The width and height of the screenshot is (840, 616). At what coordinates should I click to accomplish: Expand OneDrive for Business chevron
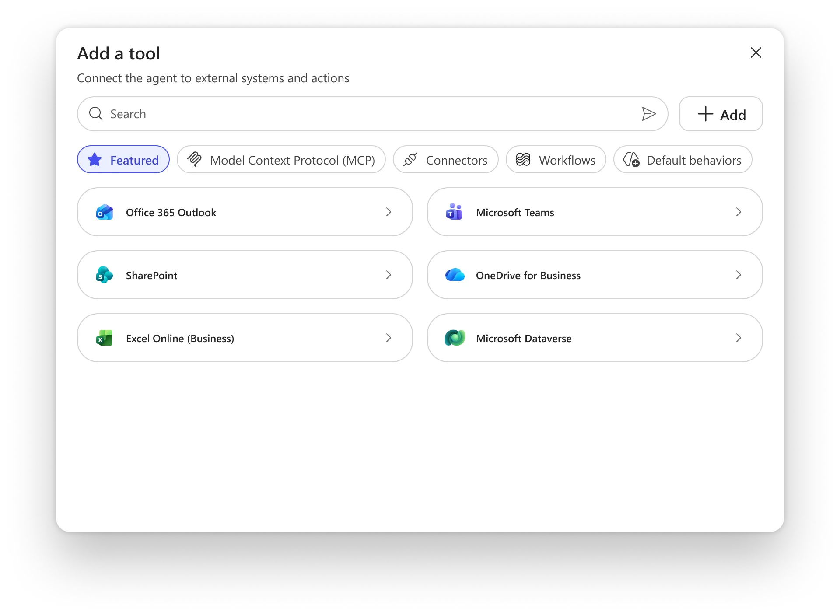point(738,275)
